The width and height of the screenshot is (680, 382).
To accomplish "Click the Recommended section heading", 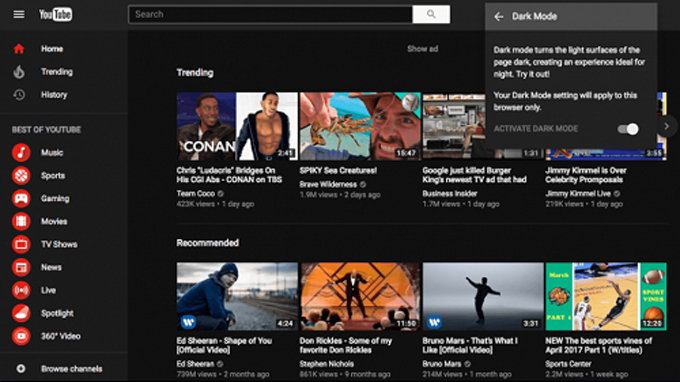I will click(207, 243).
